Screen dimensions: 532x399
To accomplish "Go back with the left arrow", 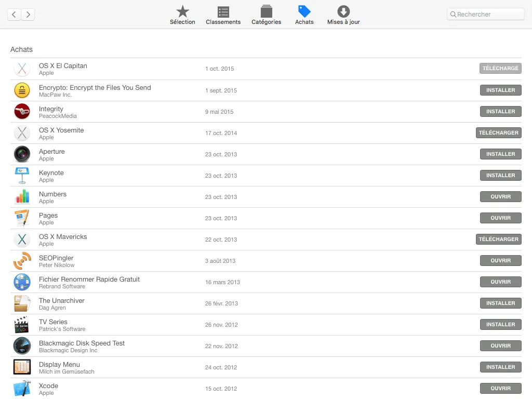I will pyautogui.click(x=14, y=15).
